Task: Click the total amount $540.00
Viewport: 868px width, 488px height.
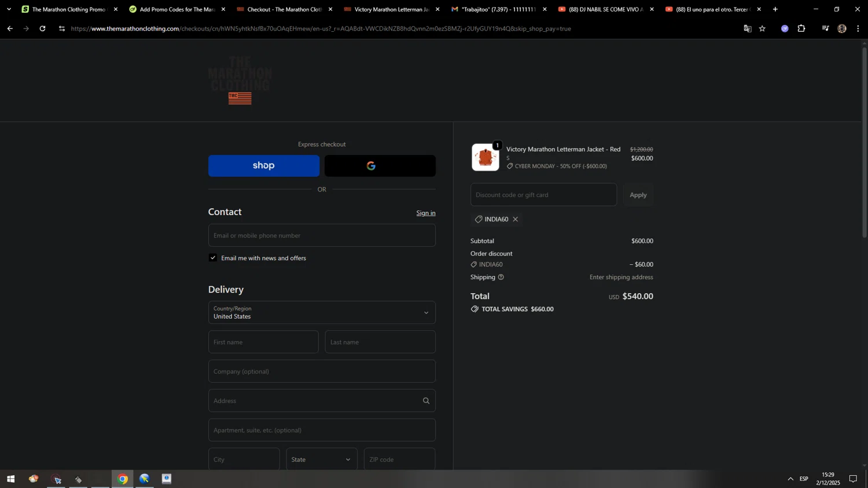Action: click(x=638, y=296)
